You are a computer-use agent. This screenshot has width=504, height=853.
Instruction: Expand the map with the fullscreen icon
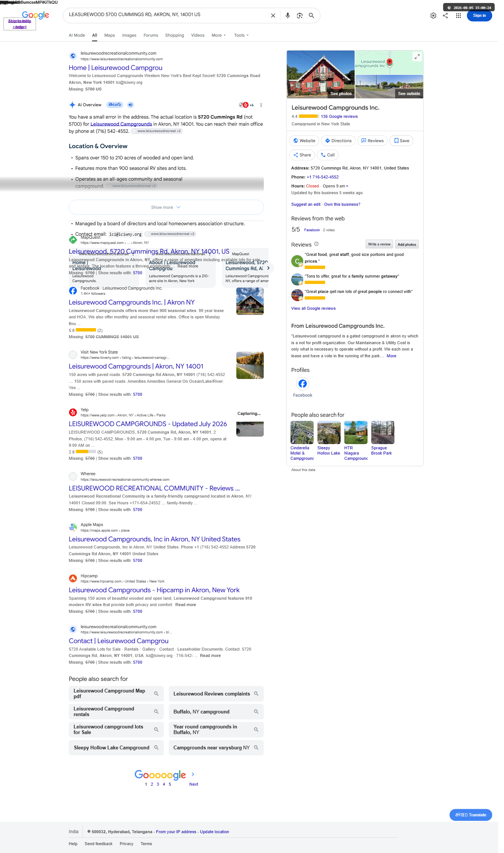click(x=417, y=56)
